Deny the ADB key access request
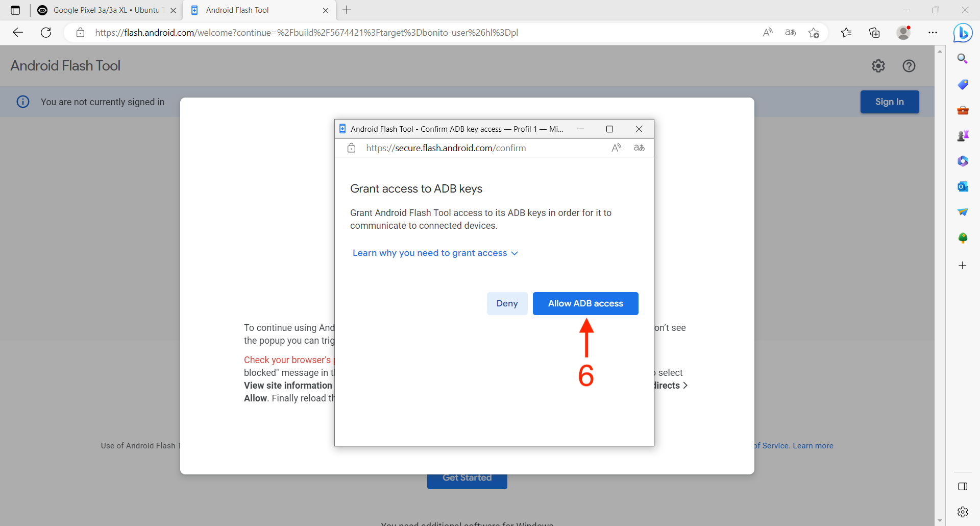 pos(507,303)
